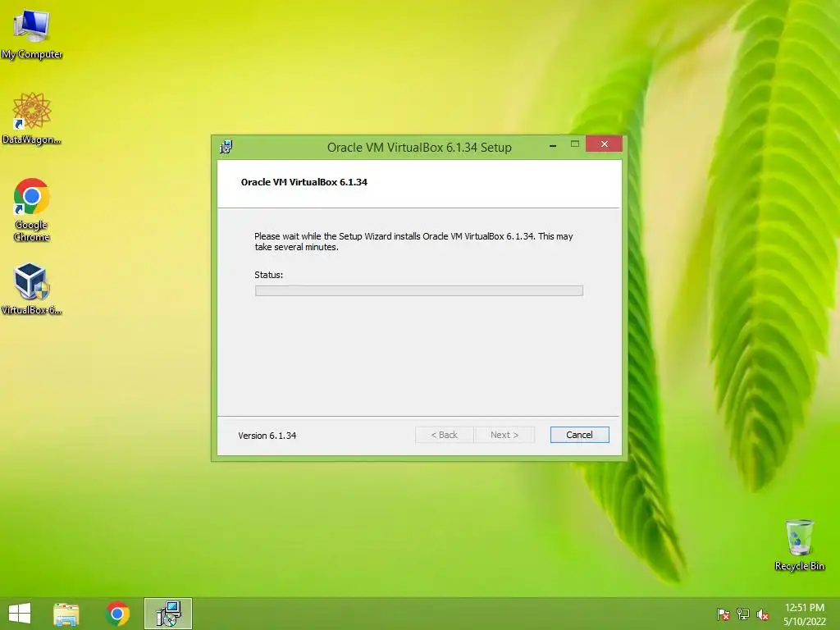Screen dimensions: 840x630
Task: Click the bold 'Oracle VM VirtualBox 6.1.34' heading
Action: click(304, 182)
